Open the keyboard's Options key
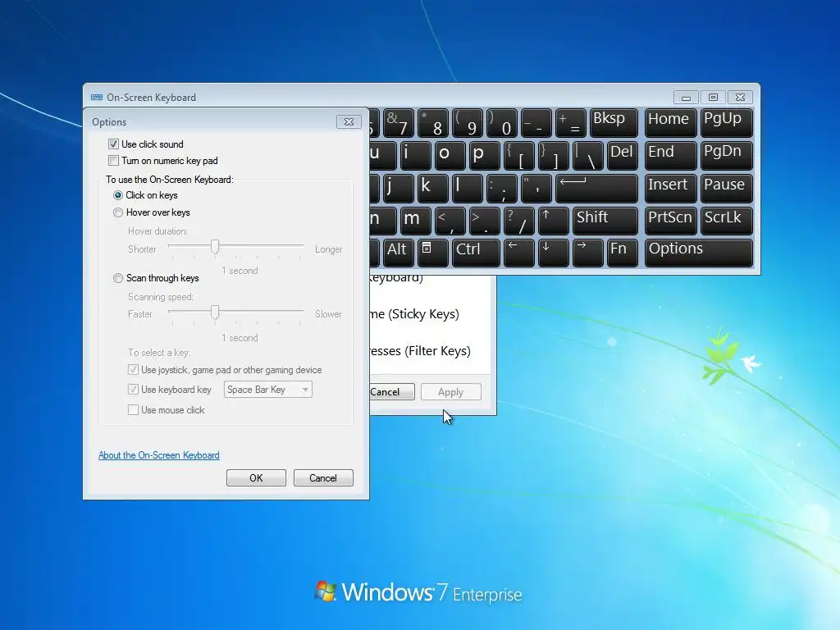 [x=699, y=253]
